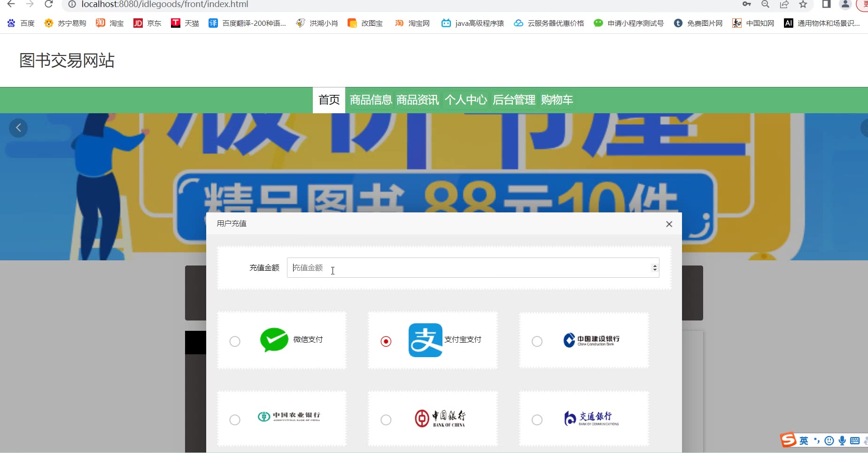Select Agricultural Bank of China radio button
This screenshot has width=868, height=453.
coord(235,420)
